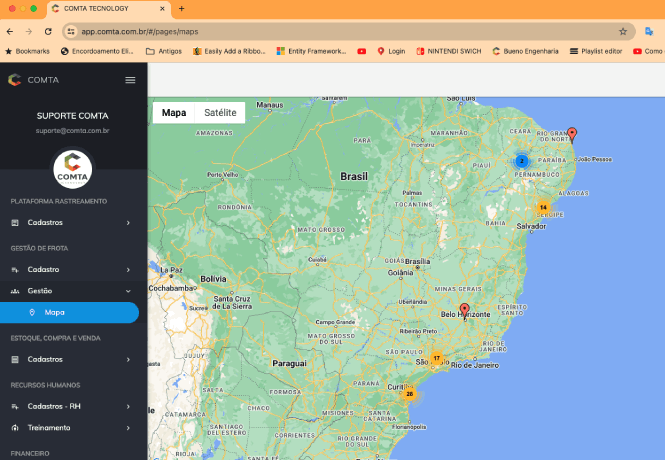Click the COMTA logo in sidebar header
The height and width of the screenshot is (460, 665).
pyautogui.click(x=14, y=80)
